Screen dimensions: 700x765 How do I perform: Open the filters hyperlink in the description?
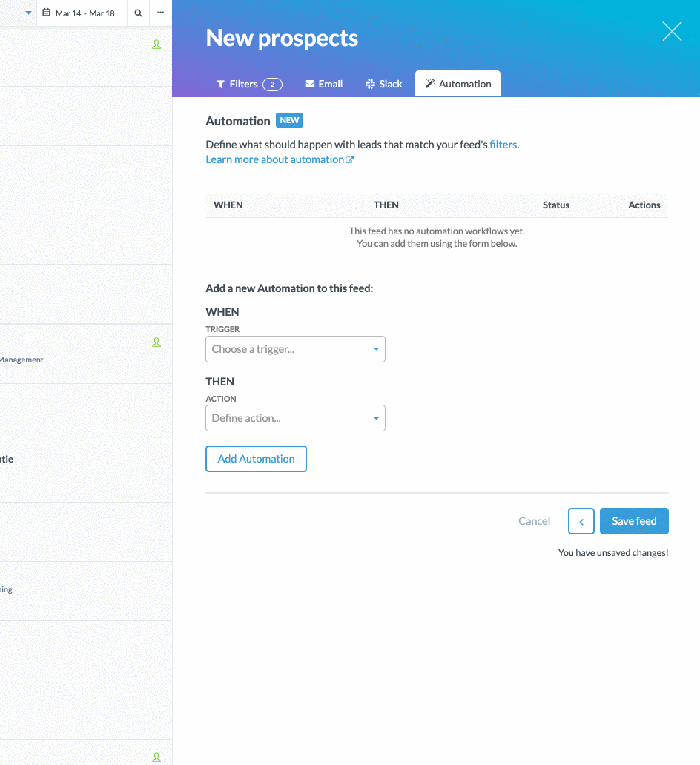pos(503,144)
